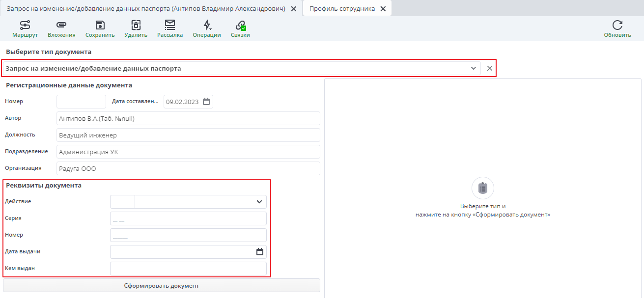644x298 pixels.
Task: Click the Сформировать документ button
Action: (x=162, y=285)
